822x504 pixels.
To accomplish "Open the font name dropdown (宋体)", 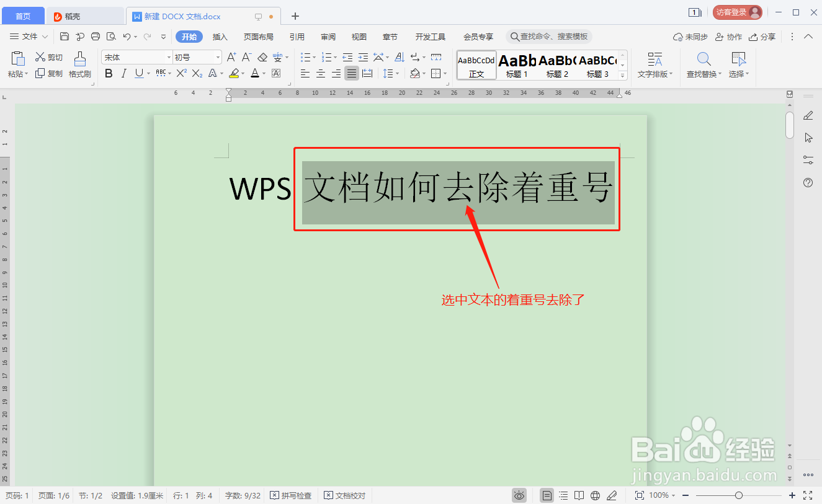I will [169, 57].
